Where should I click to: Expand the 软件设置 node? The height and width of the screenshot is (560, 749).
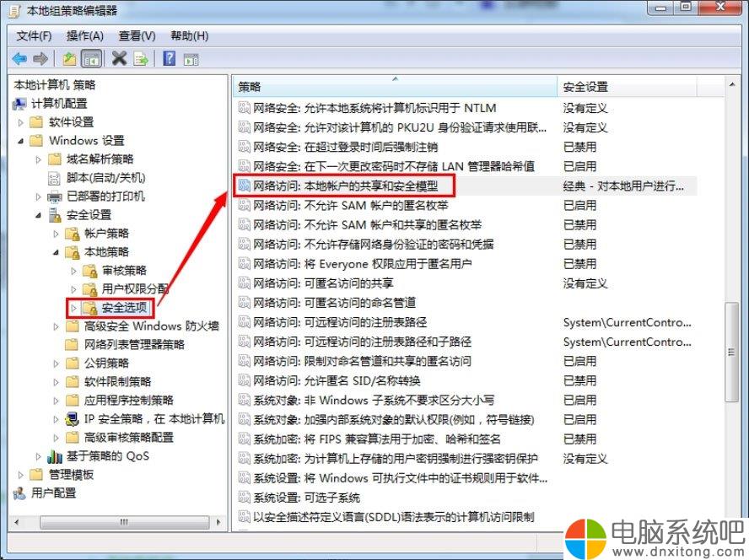point(20,122)
